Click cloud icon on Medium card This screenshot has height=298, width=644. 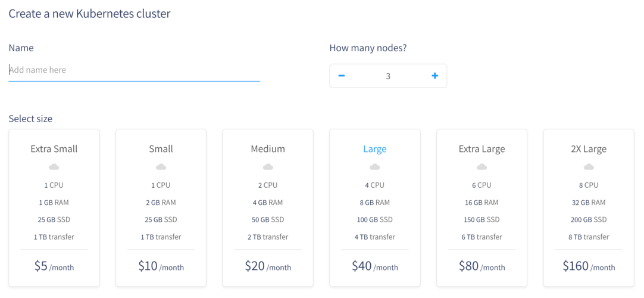pyautogui.click(x=268, y=167)
